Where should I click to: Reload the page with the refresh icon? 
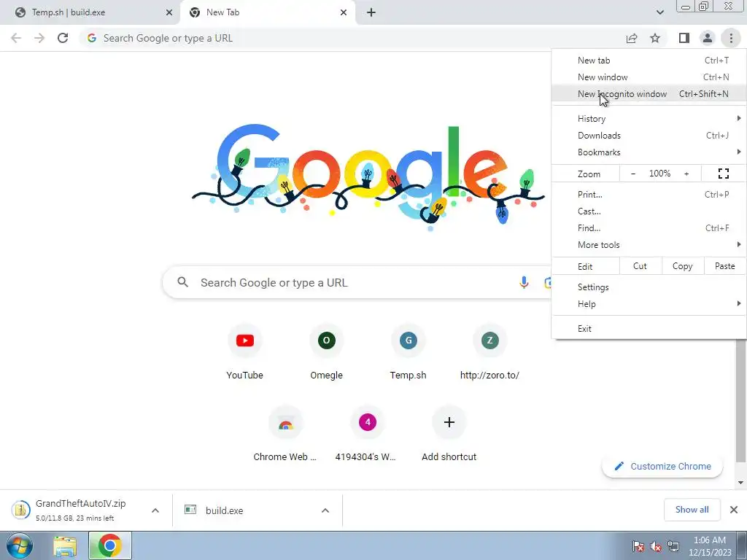tap(63, 38)
